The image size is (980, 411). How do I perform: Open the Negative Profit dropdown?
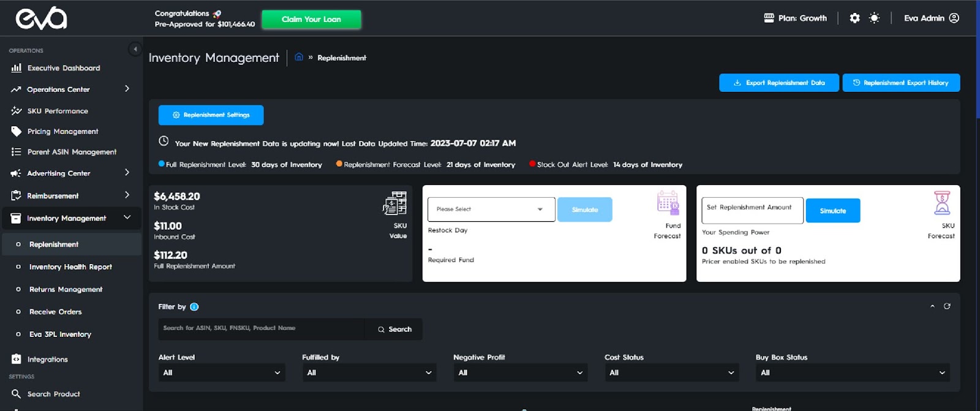[x=521, y=372]
